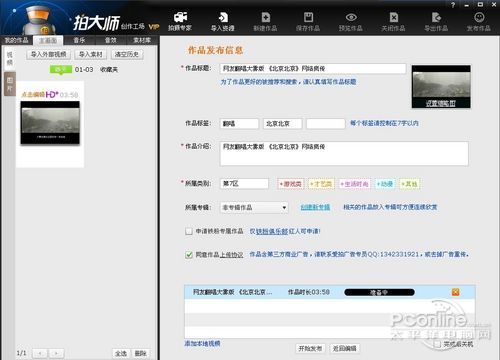
Task: Click the 准备中 upload progress bar
Action: [x=379, y=292]
